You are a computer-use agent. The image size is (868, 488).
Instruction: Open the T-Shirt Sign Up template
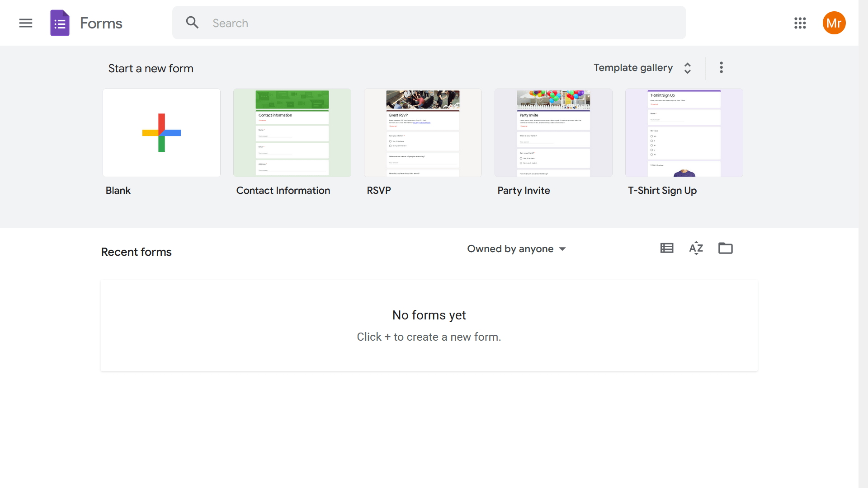click(684, 133)
